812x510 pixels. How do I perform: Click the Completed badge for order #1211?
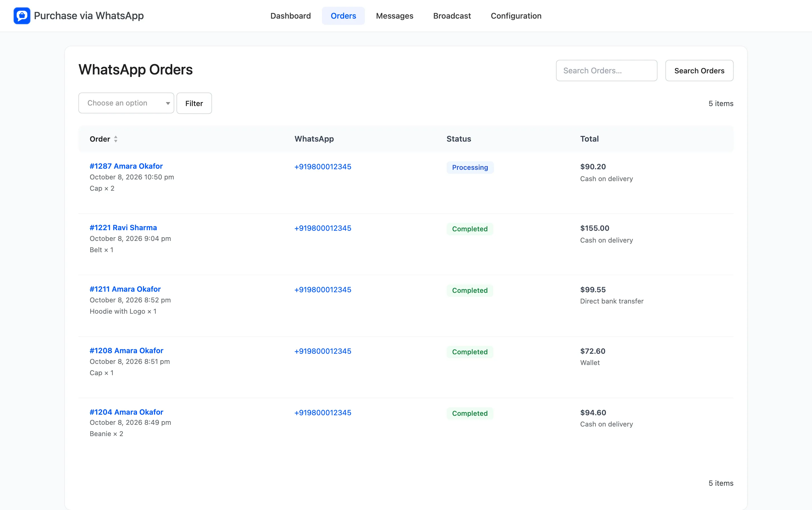469,291
